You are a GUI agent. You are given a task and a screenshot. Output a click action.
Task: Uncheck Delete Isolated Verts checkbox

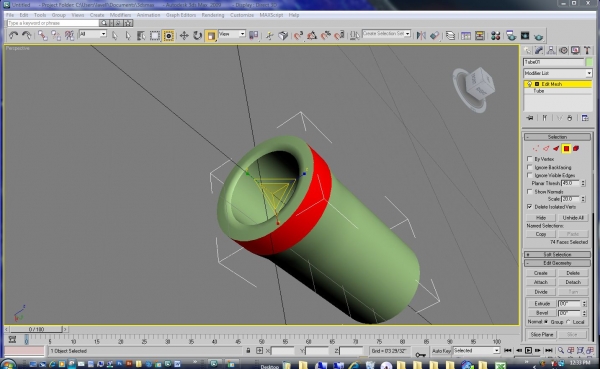(530, 207)
